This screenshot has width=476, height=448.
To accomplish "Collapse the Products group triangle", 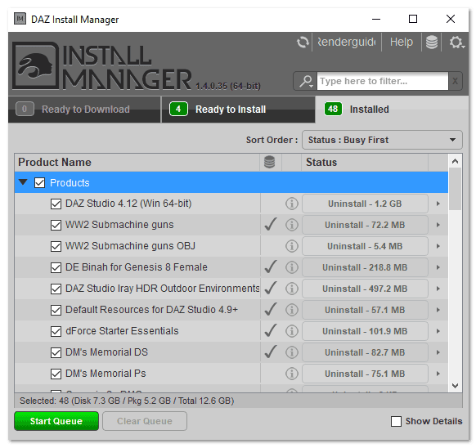I will pyautogui.click(x=23, y=182).
